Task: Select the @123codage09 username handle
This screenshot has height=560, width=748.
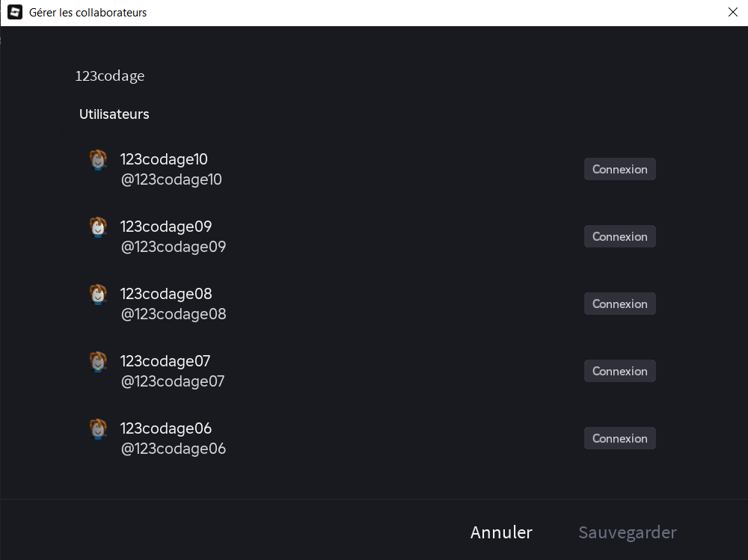Action: (173, 247)
